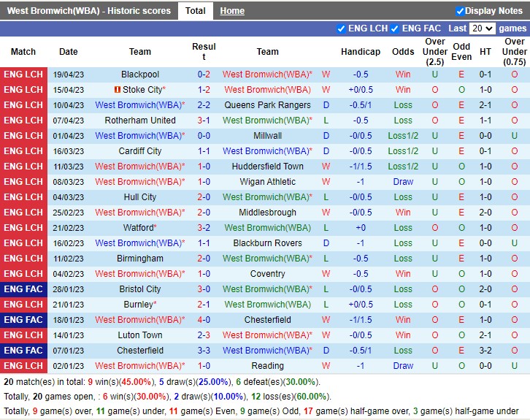Switch to the Home tab

click(x=232, y=11)
